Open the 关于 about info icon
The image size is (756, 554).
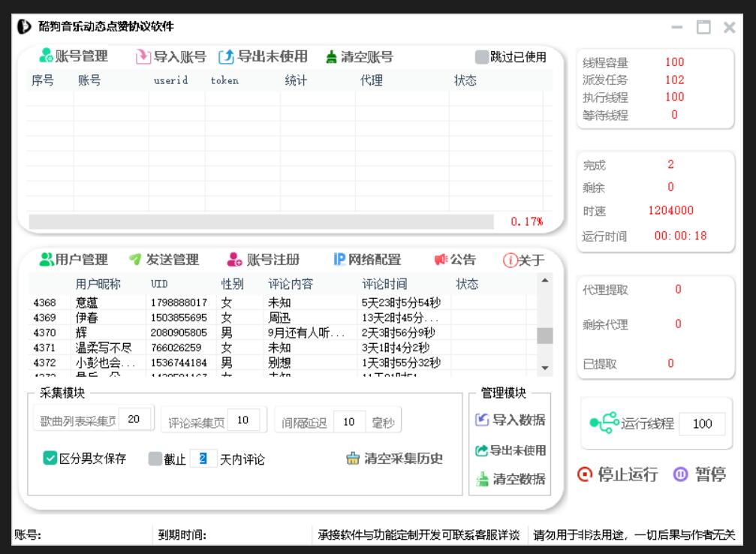tap(510, 260)
